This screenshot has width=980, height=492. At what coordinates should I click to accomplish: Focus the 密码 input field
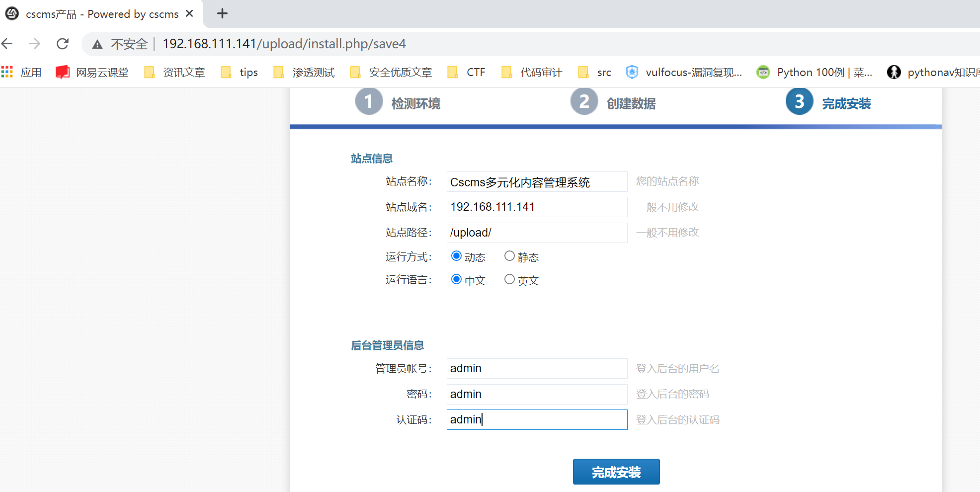pos(537,394)
